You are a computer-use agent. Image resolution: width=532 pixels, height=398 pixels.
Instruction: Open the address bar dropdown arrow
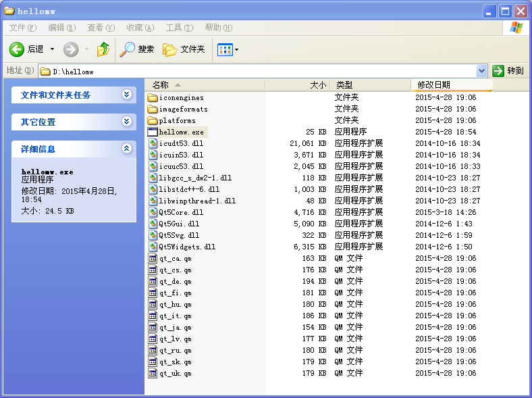(x=481, y=71)
